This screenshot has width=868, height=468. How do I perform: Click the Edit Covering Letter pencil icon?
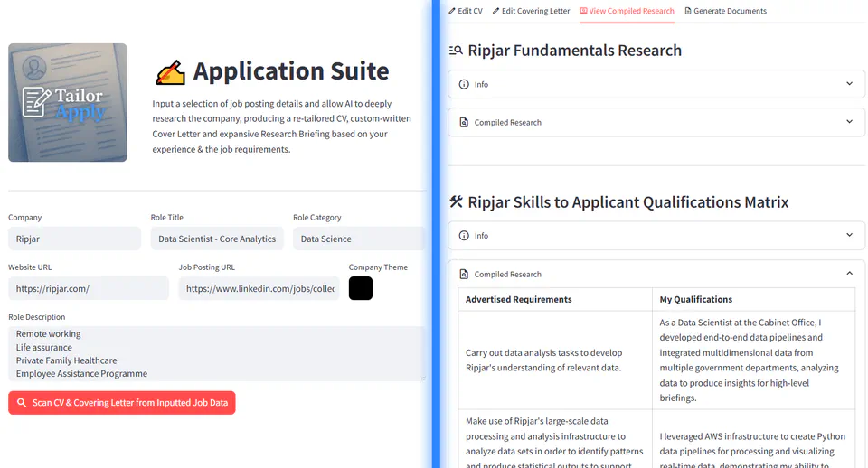pos(496,11)
